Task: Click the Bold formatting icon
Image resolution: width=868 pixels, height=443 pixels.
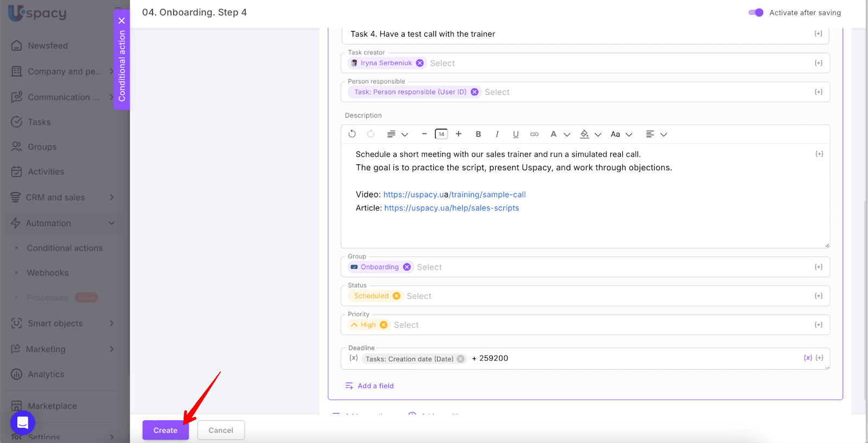Action: tap(478, 134)
